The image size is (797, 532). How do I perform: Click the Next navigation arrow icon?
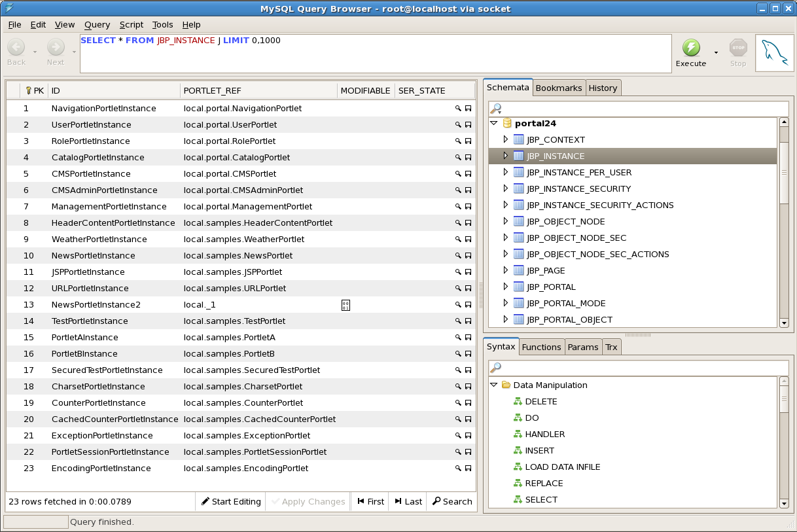tap(56, 47)
